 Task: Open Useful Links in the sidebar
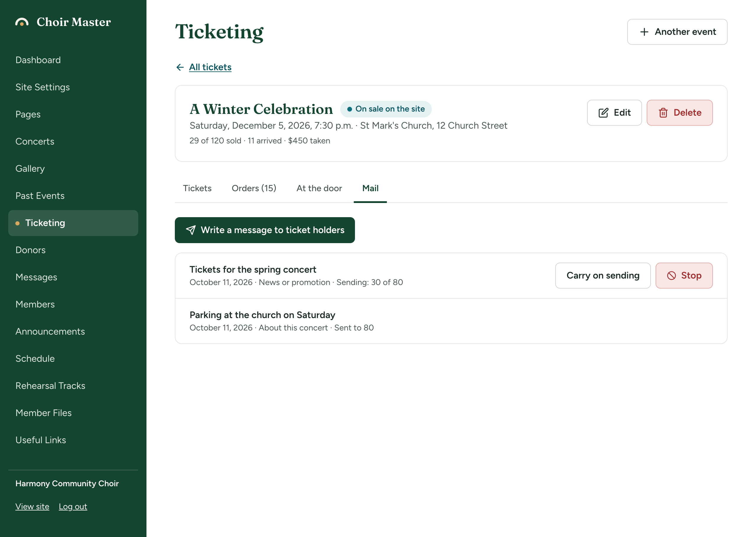[x=73, y=440]
